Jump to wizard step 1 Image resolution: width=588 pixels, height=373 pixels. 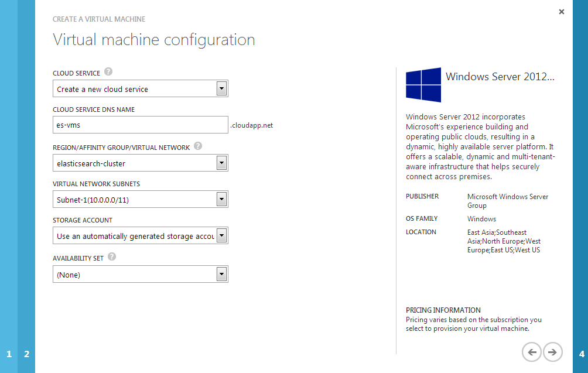9,354
